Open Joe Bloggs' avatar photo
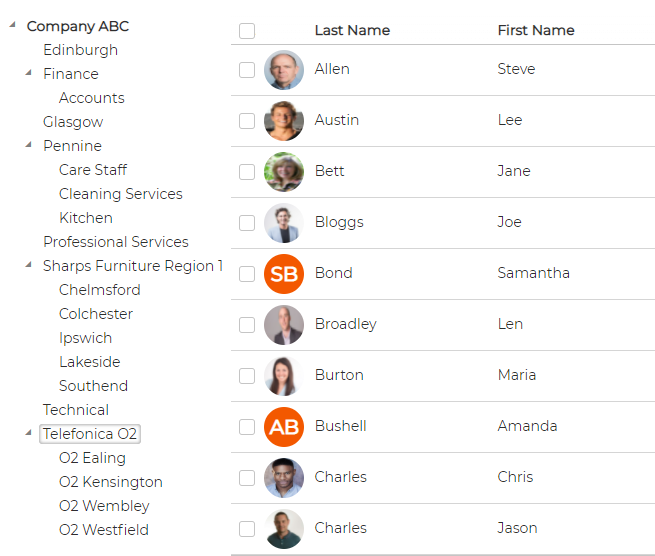 (x=284, y=223)
